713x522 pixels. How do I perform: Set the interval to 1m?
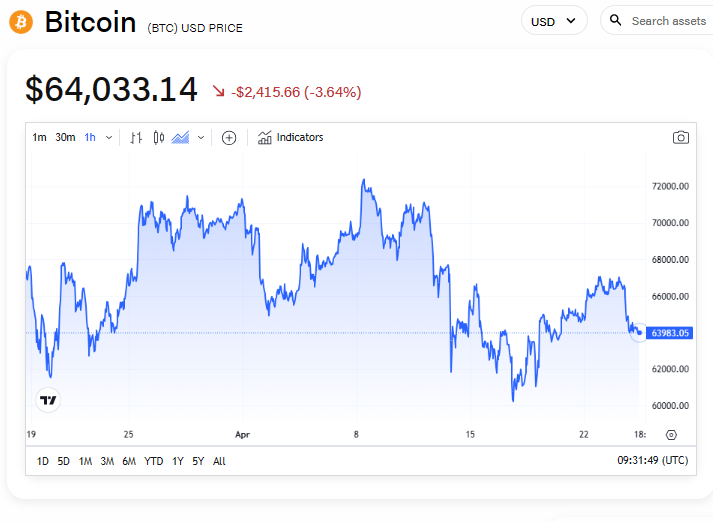39,138
